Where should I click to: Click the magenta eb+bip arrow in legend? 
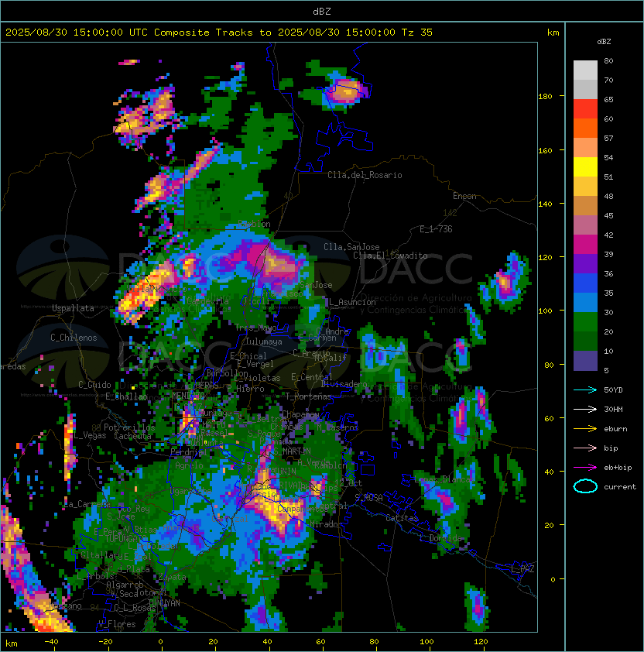tap(585, 468)
